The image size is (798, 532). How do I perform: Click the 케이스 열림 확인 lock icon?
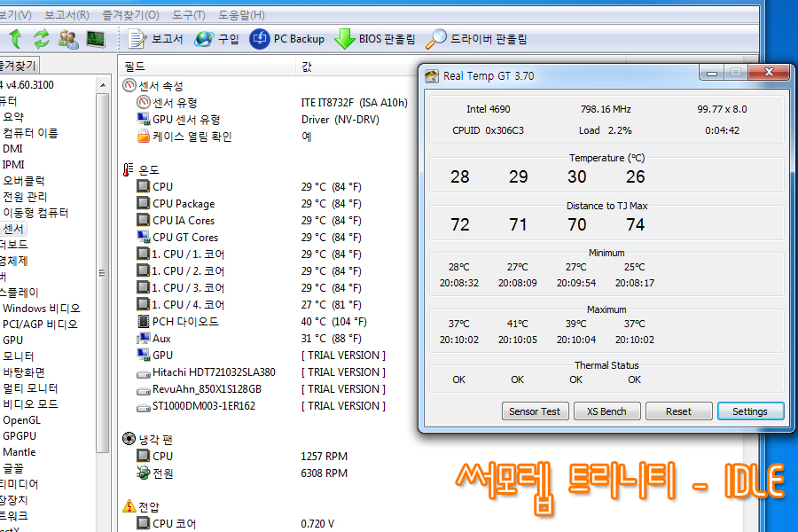pos(144,136)
